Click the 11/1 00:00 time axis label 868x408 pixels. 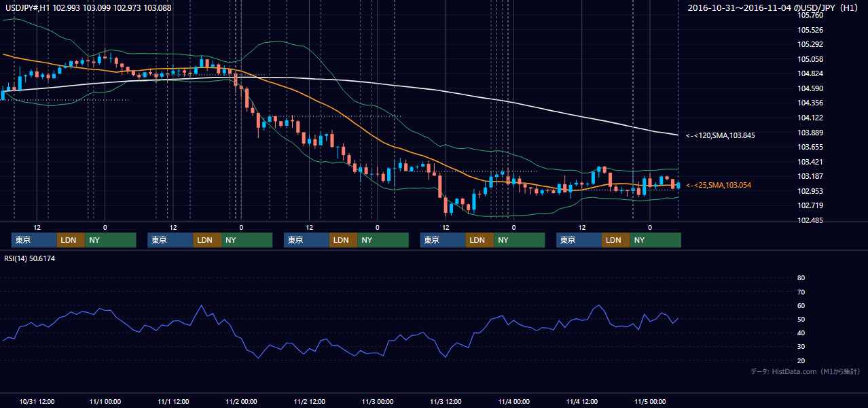(105, 402)
